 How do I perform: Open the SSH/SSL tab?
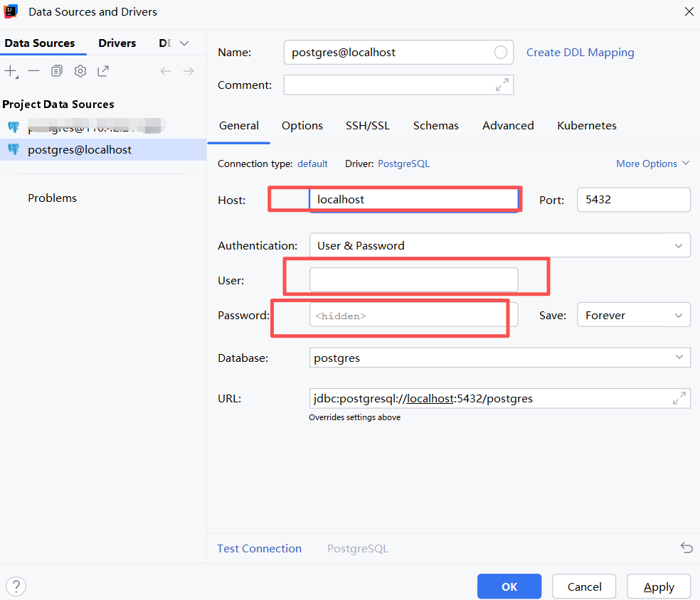[x=368, y=126]
